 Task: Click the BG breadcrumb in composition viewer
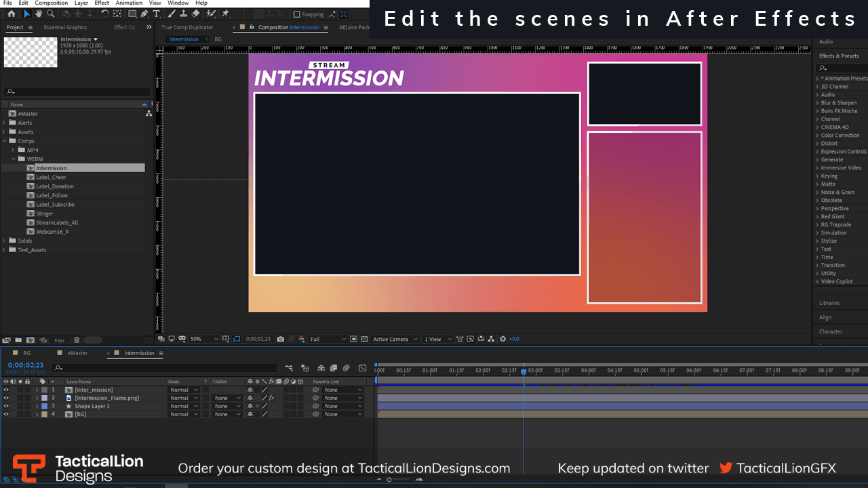click(218, 39)
